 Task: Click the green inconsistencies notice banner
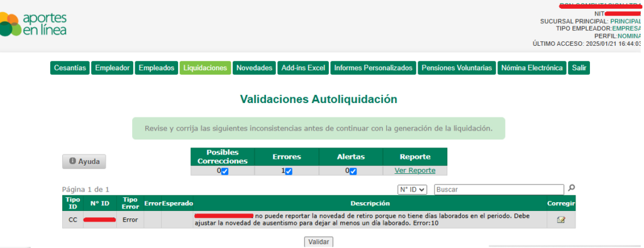click(x=318, y=128)
